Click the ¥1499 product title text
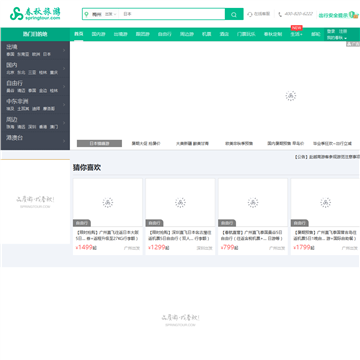 pyautogui.click(x=108, y=235)
